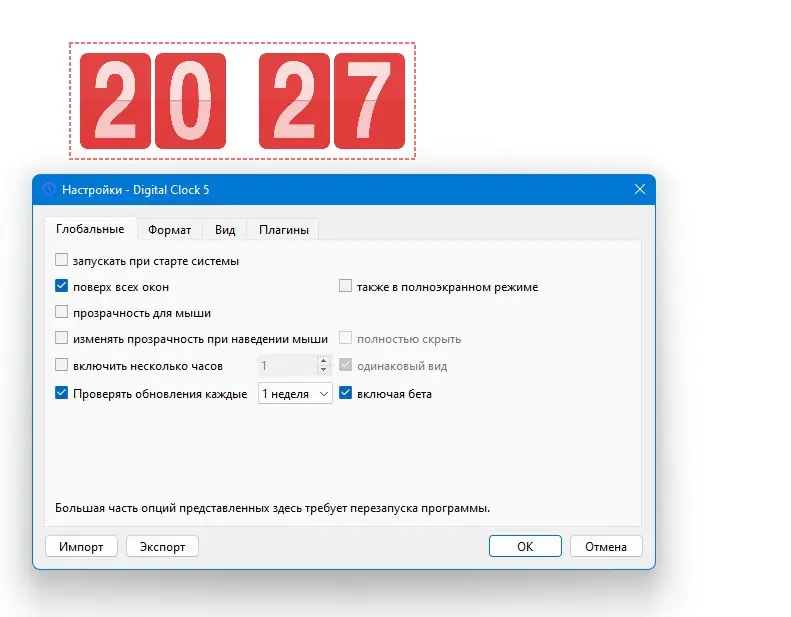This screenshot has width=791, height=617.
Task: Toggle the 'одинаковый вид' checkbox
Action: [345, 365]
